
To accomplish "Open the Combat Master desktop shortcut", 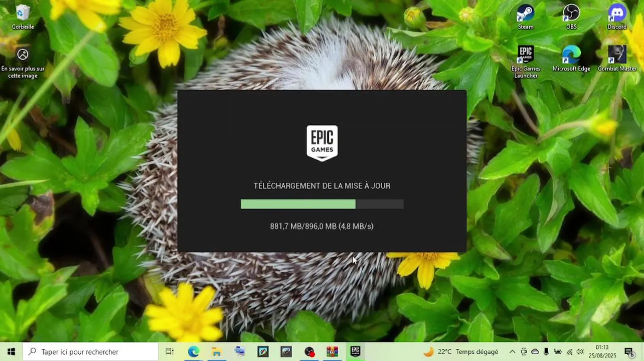I will pos(617,59).
